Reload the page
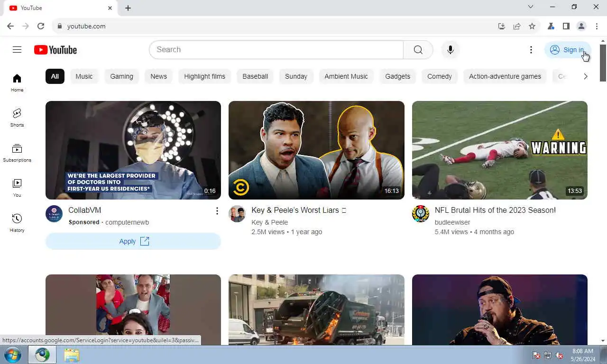Viewport: 607px width, 364px height. pyautogui.click(x=41, y=26)
